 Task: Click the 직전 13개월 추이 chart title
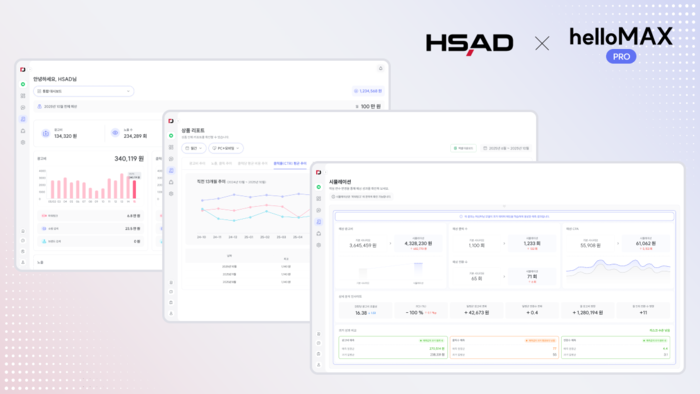[x=211, y=182]
